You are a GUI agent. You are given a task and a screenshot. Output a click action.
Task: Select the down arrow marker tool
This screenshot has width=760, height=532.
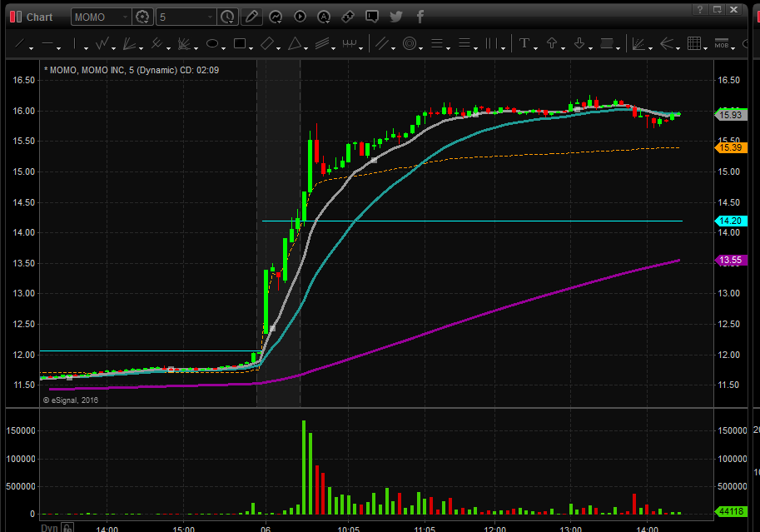tap(579, 43)
